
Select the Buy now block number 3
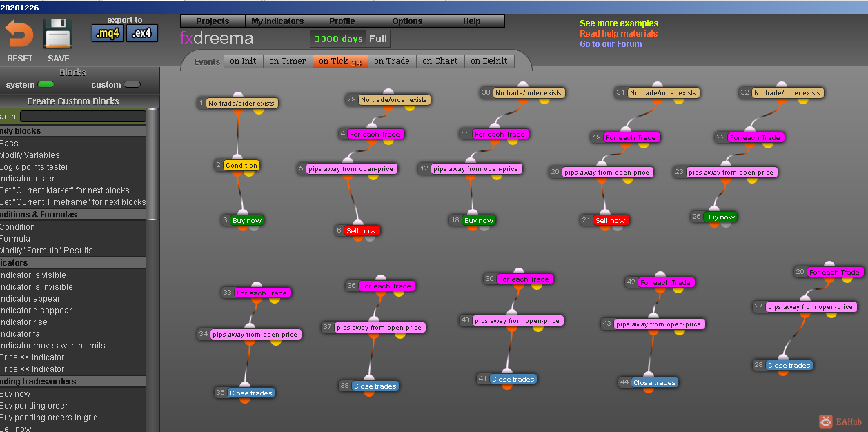click(247, 220)
